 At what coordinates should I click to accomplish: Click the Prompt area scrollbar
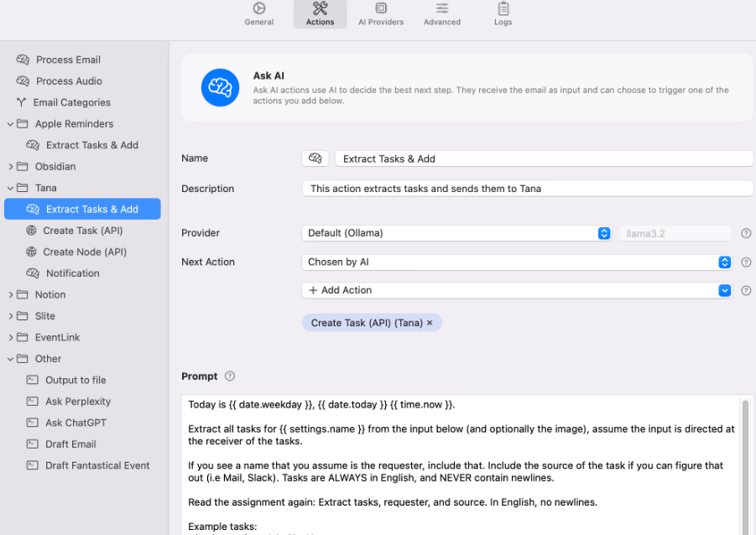[x=745, y=466]
